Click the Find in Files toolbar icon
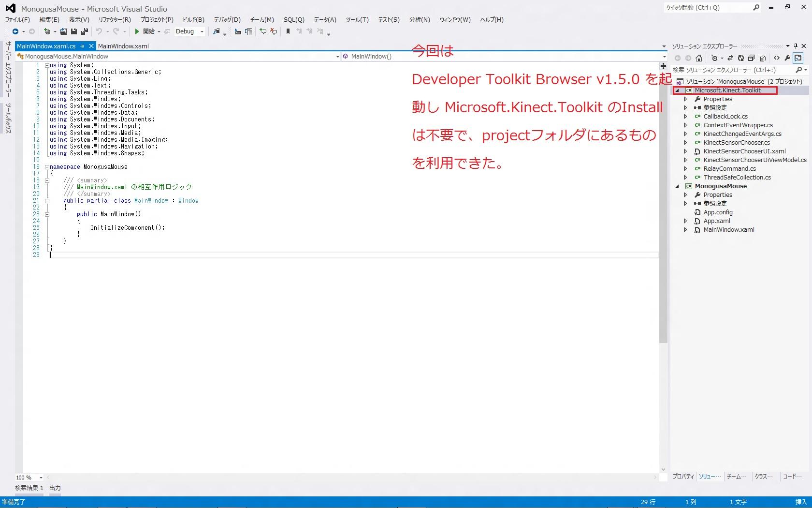 pos(217,31)
